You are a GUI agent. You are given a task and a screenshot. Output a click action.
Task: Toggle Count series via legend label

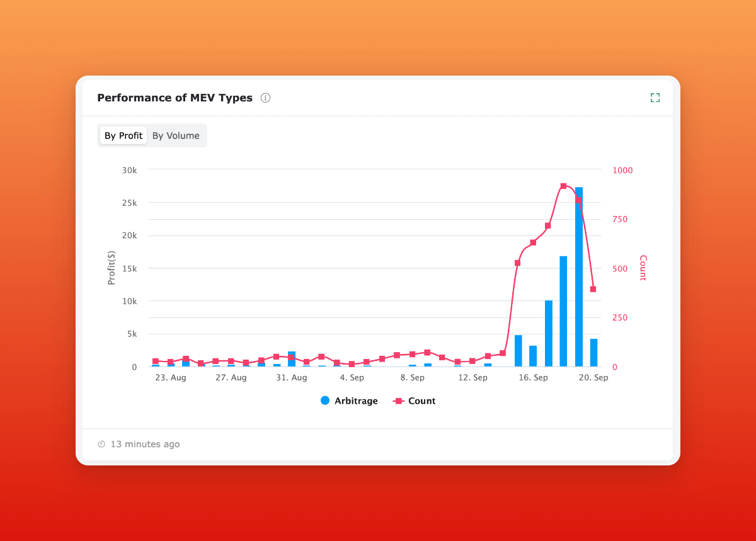click(x=421, y=401)
